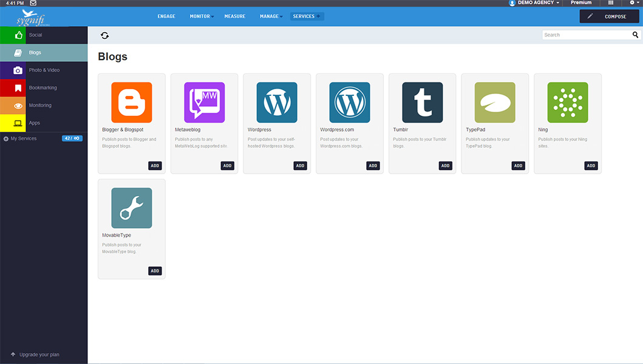
Task: Click the Tumblr logo icon
Action: (x=422, y=103)
